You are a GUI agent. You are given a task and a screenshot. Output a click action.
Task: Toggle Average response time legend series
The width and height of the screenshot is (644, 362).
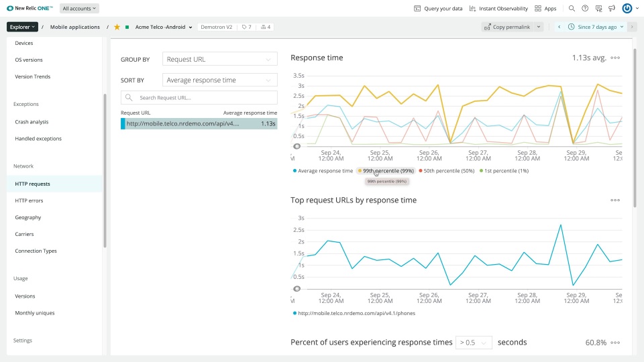point(323,171)
